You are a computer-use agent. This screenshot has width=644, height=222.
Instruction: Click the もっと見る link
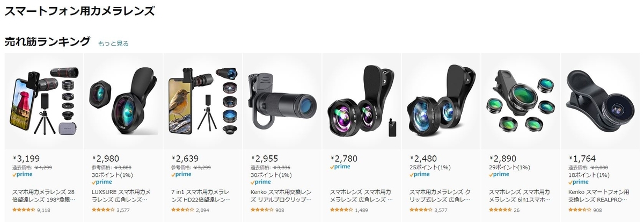coord(113,44)
